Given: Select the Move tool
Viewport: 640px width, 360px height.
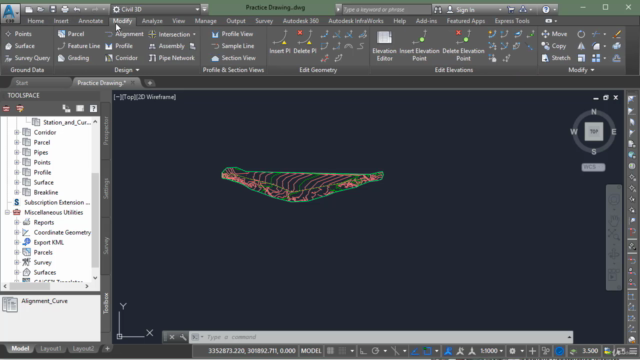Looking at the screenshot, I should (x=554, y=34).
